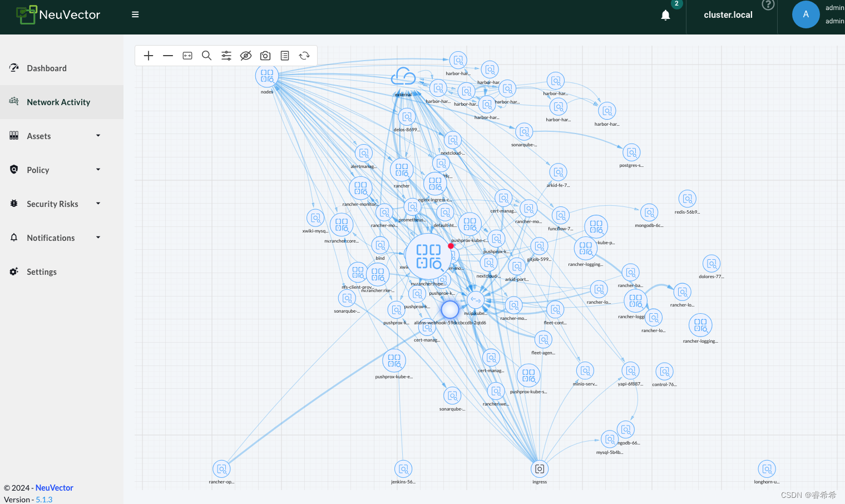This screenshot has height=504, width=845.
Task: Select the xwiki-mysq... node
Action: [315, 218]
